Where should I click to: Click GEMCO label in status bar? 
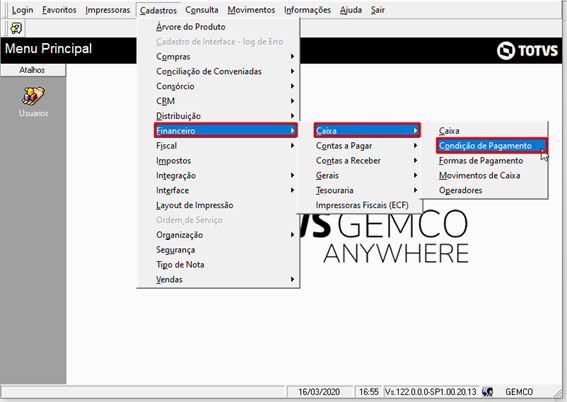[x=519, y=392]
